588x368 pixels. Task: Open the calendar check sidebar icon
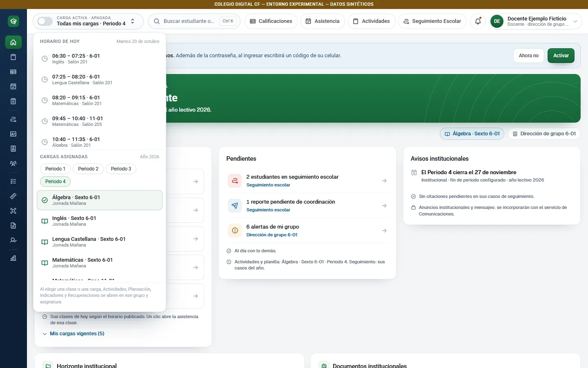(x=13, y=86)
